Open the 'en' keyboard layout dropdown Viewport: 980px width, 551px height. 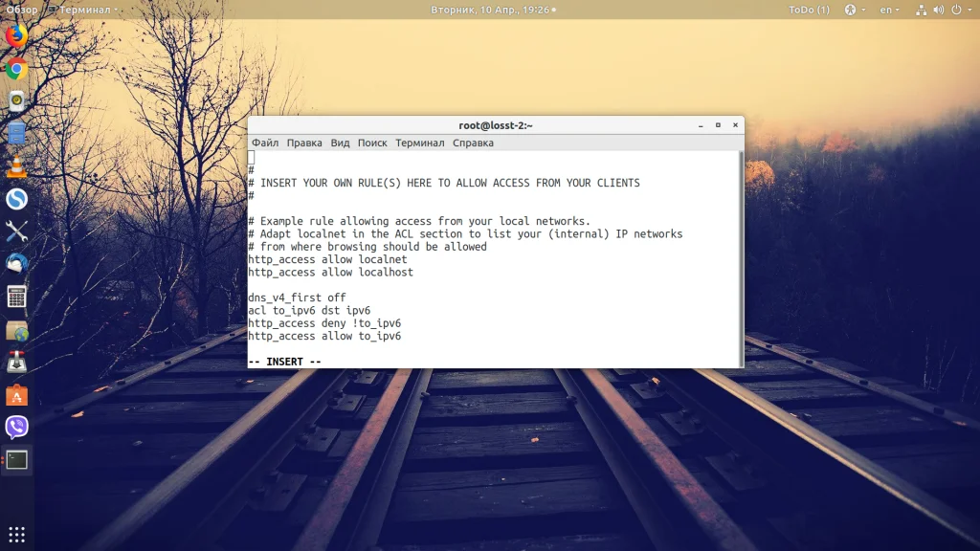tap(889, 10)
